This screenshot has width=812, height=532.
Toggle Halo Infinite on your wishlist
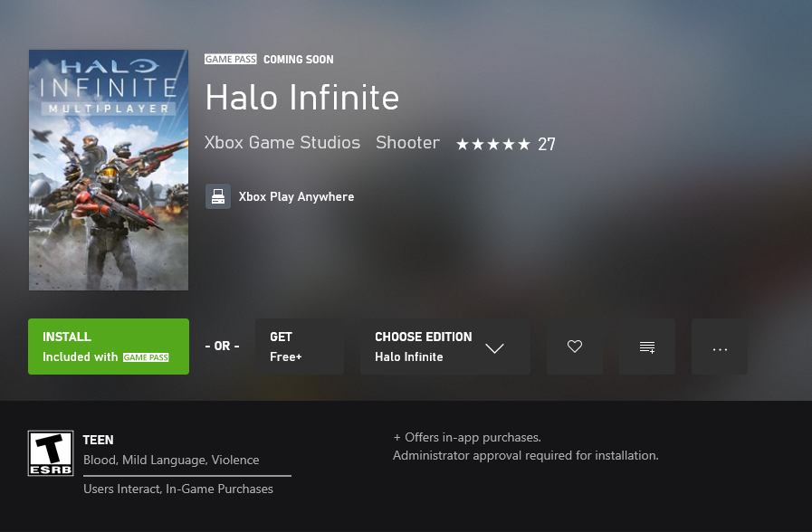pyautogui.click(x=574, y=347)
